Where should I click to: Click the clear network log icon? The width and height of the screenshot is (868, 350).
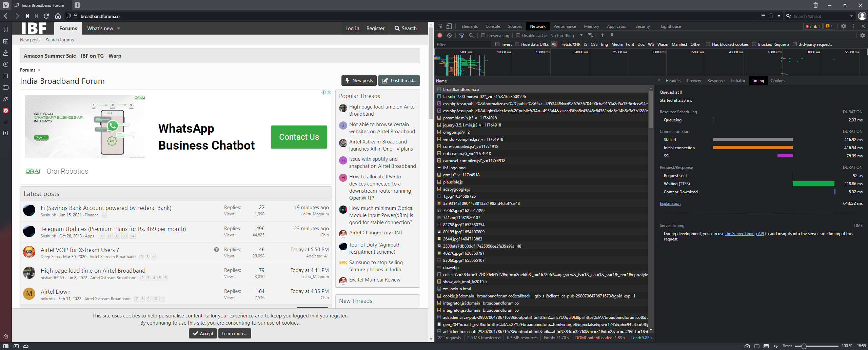click(449, 36)
